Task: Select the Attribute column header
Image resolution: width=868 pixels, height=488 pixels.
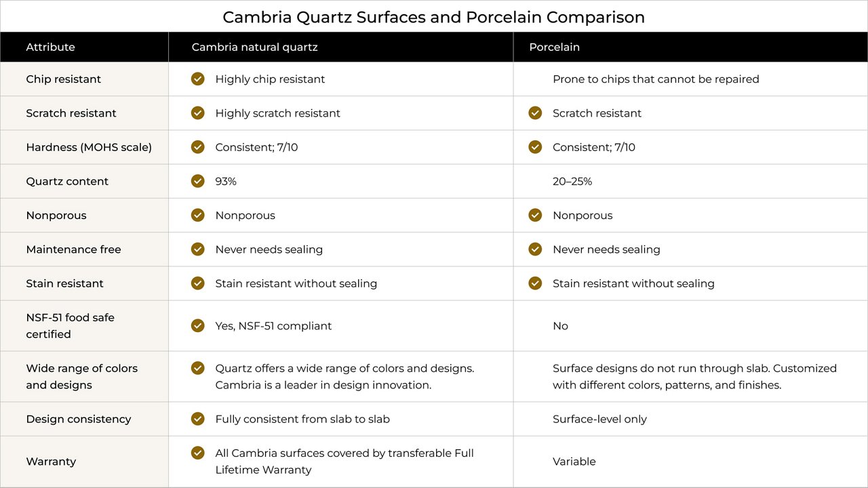Action: point(50,47)
